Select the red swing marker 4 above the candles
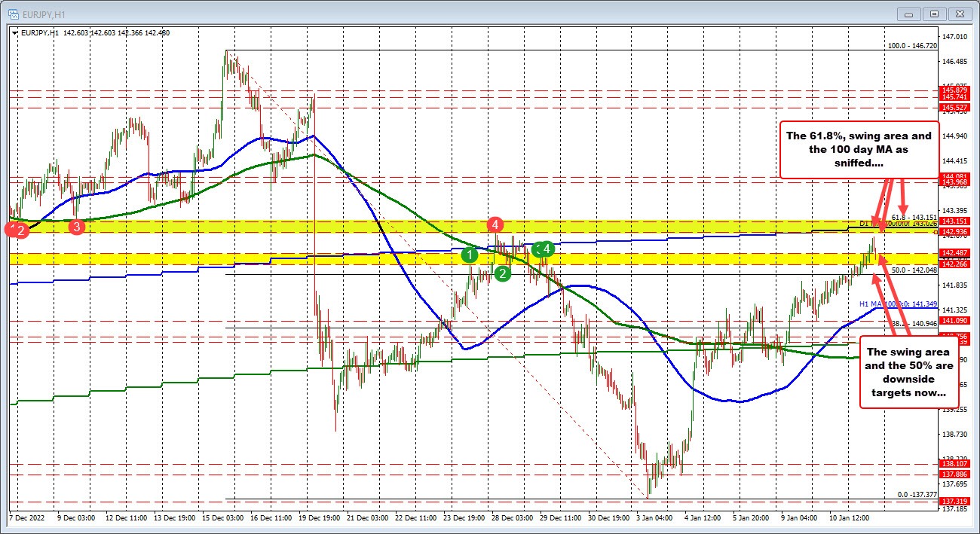Image resolution: width=980 pixels, height=534 pixels. pos(494,225)
